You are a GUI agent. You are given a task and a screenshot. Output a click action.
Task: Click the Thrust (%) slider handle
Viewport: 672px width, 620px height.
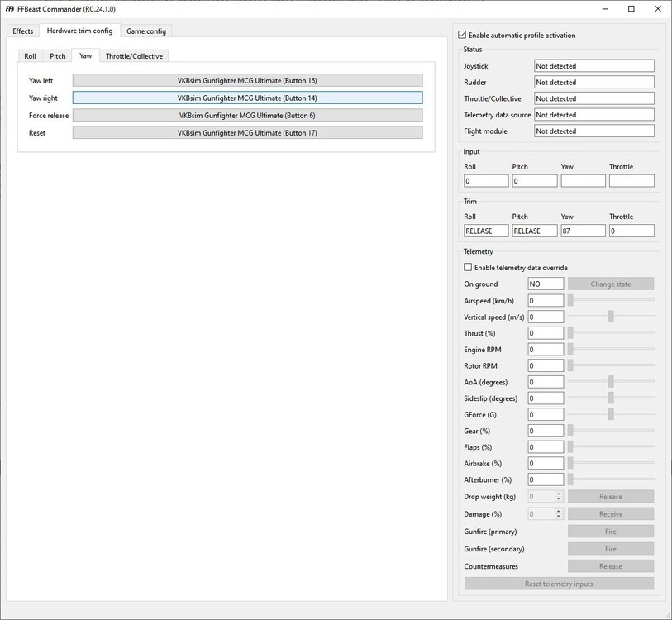(570, 332)
